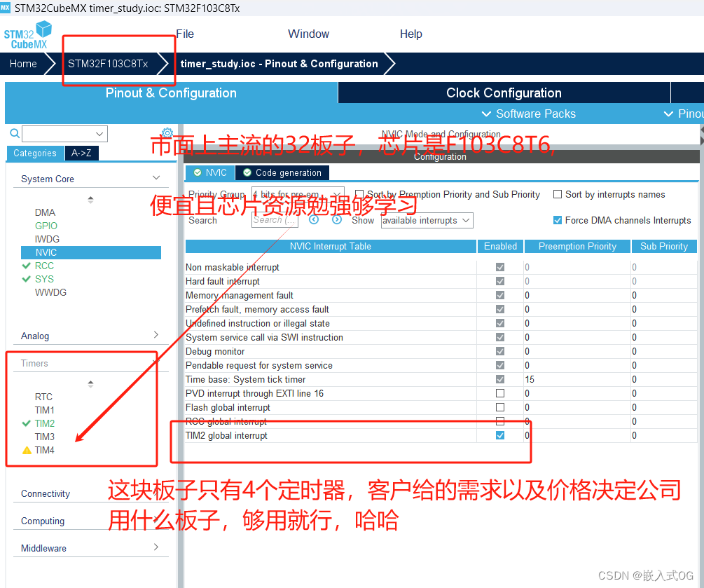Disable TIM2 global interrupt checkbox
Image resolution: width=704 pixels, height=588 pixels.
500,435
